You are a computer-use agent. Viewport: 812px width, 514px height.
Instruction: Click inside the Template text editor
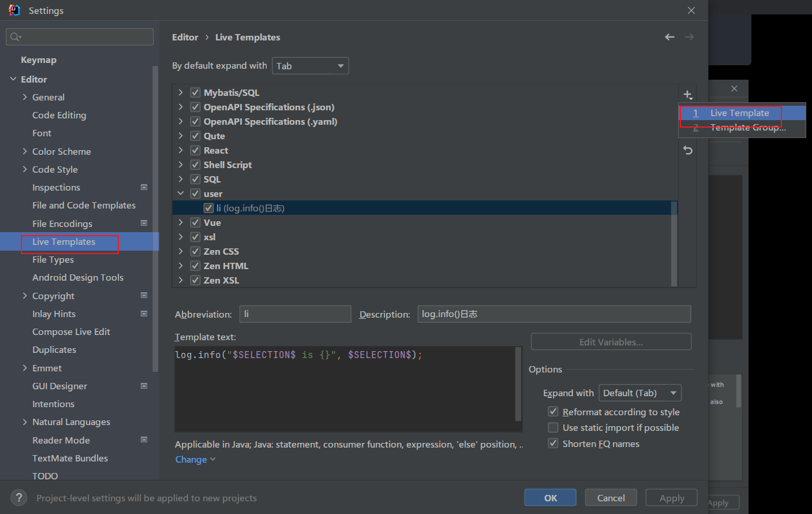coord(345,389)
